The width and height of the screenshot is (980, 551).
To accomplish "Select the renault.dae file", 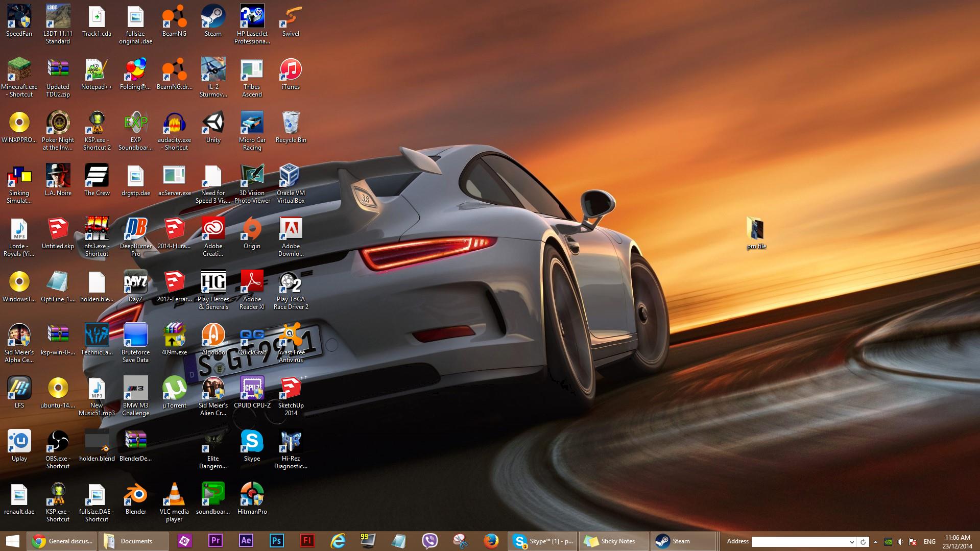I will pos(19,499).
